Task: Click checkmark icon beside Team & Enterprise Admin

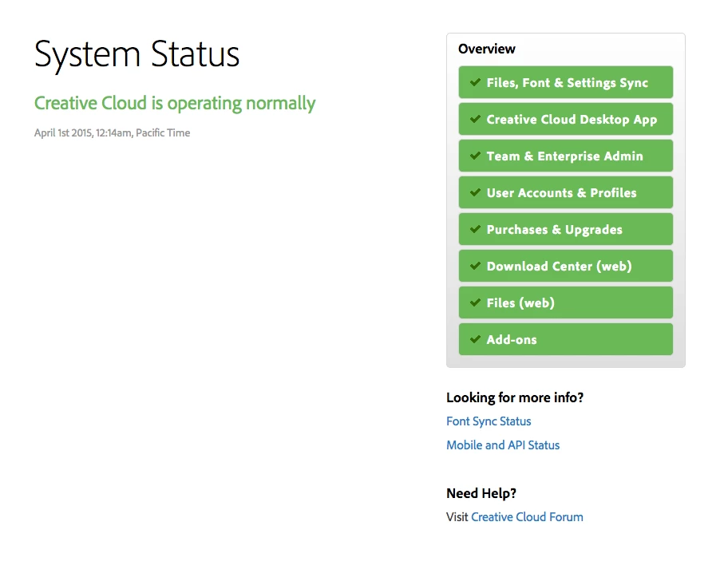Action: [475, 156]
